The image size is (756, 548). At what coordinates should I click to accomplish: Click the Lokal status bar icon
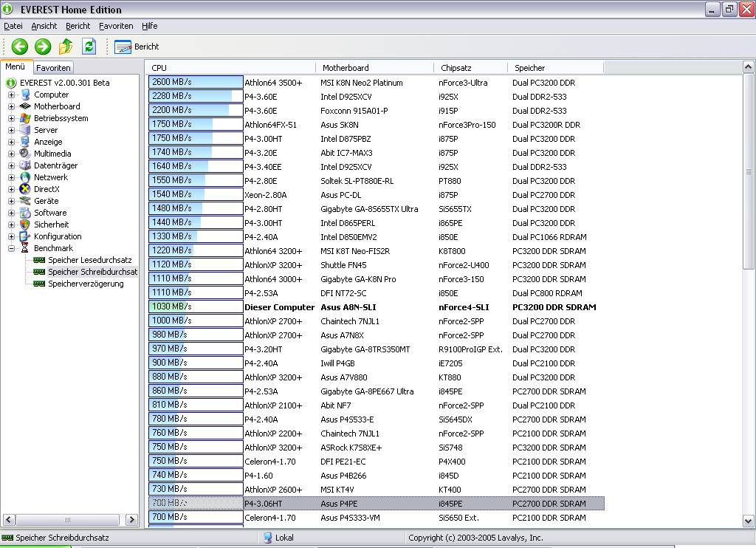click(x=267, y=538)
